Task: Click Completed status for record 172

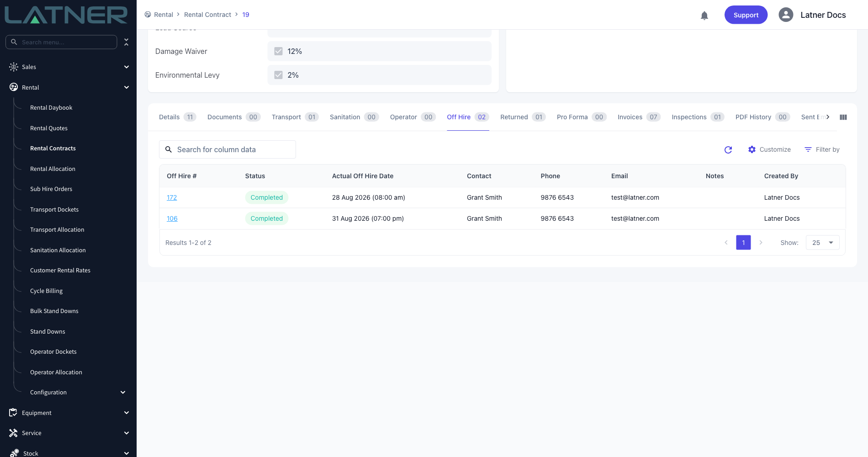Action: 267,197
